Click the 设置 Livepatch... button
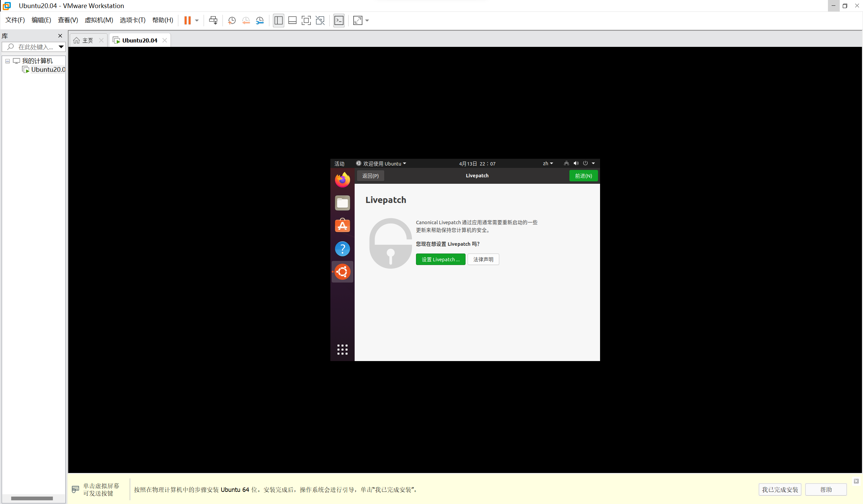Viewport: 863px width, 504px height. point(440,259)
